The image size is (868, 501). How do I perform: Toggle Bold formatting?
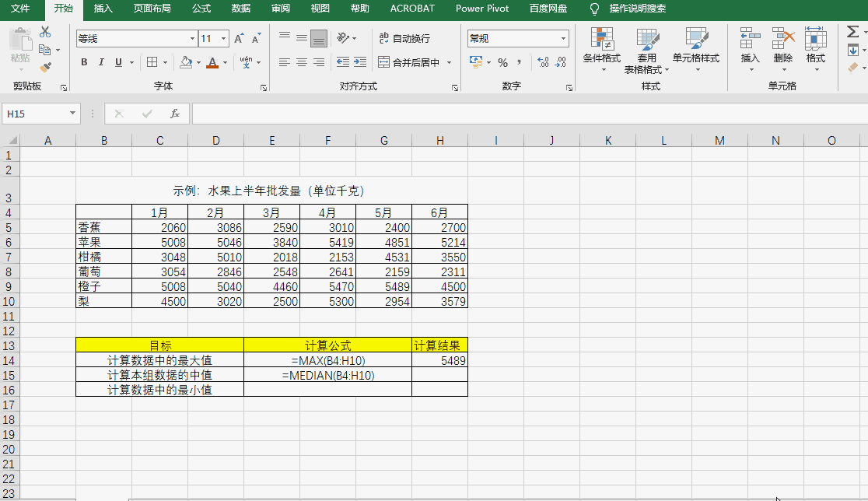[x=84, y=62]
